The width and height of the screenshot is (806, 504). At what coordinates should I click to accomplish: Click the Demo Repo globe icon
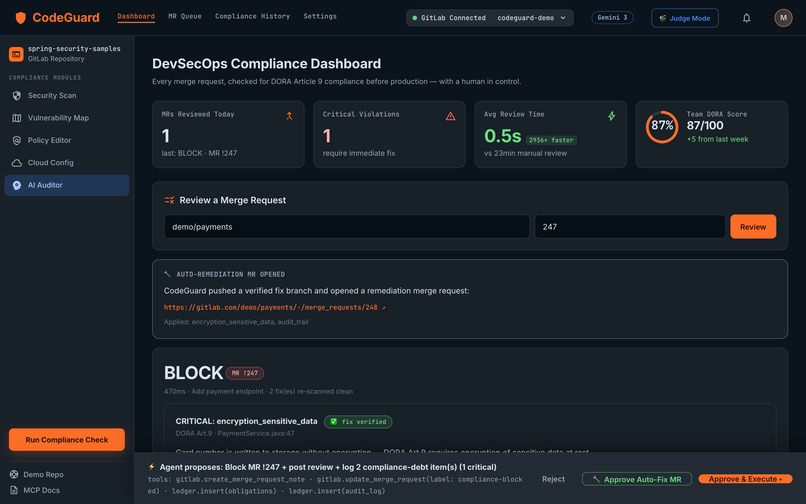14,474
